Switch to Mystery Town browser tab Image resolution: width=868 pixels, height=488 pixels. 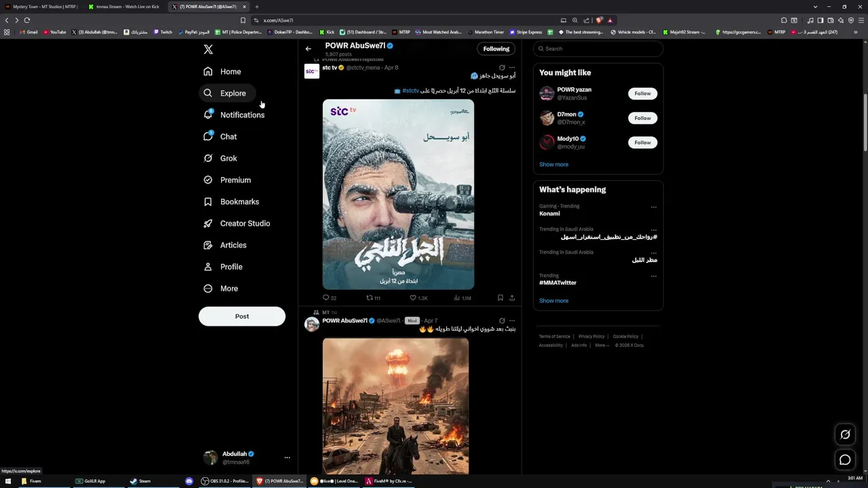(41, 7)
